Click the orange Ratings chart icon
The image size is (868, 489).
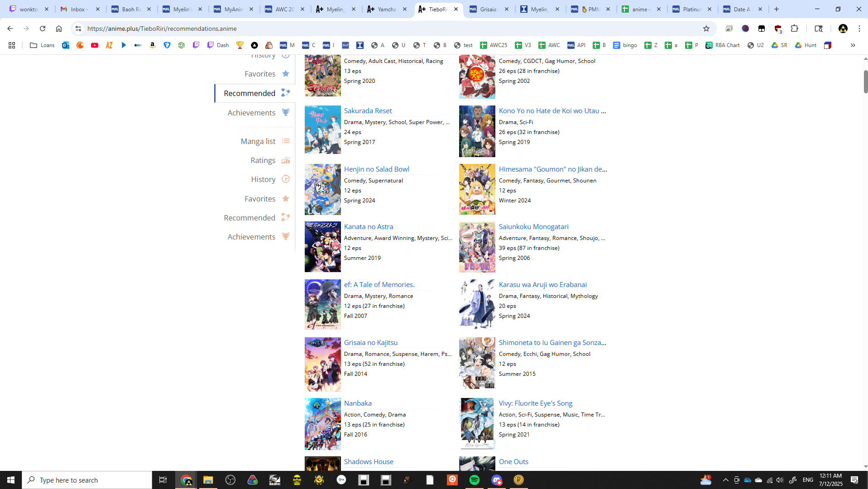point(286,160)
